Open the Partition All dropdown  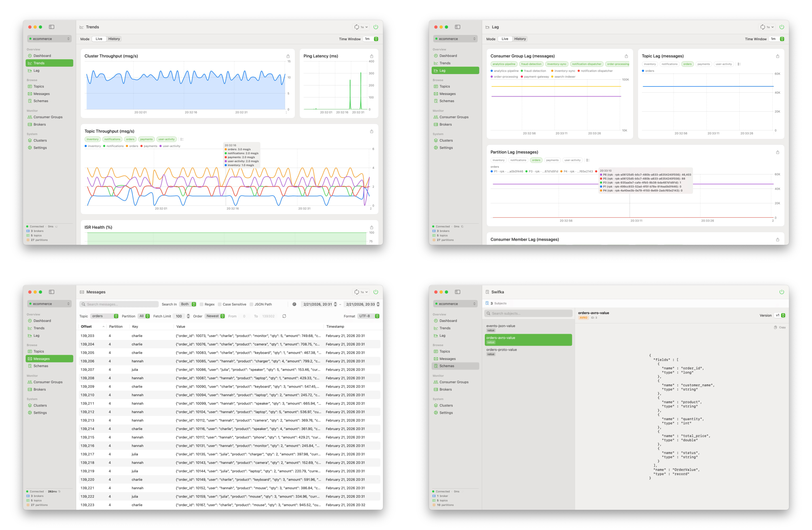click(144, 316)
